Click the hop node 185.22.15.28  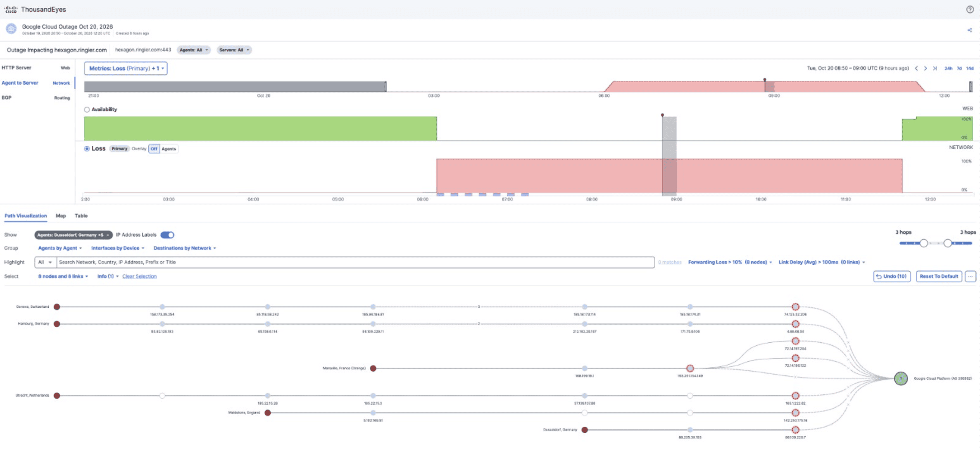click(268, 396)
